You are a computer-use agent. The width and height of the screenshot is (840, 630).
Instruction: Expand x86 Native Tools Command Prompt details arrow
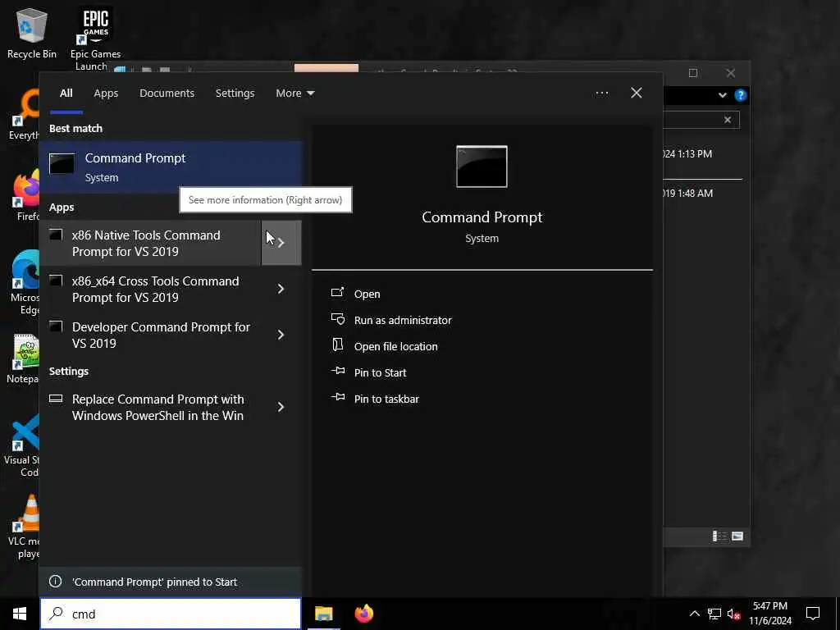(x=281, y=243)
